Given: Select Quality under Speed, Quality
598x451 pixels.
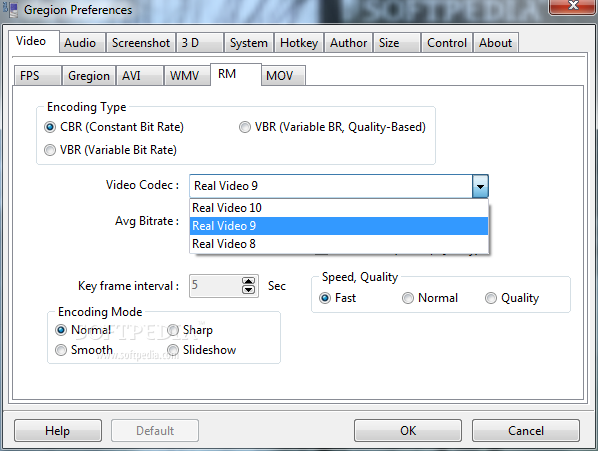Looking at the screenshot, I should coord(512,298).
